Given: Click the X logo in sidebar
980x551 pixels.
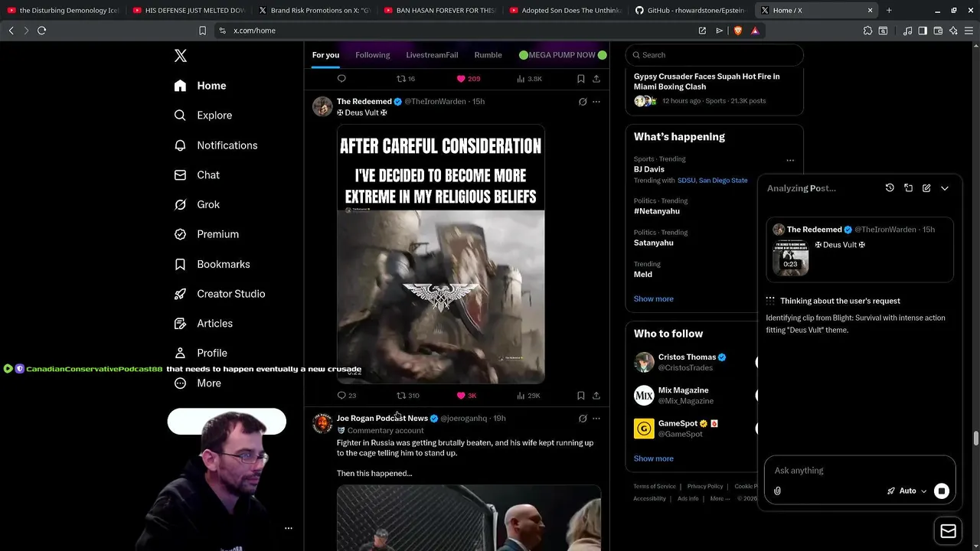Looking at the screenshot, I should [x=181, y=56].
